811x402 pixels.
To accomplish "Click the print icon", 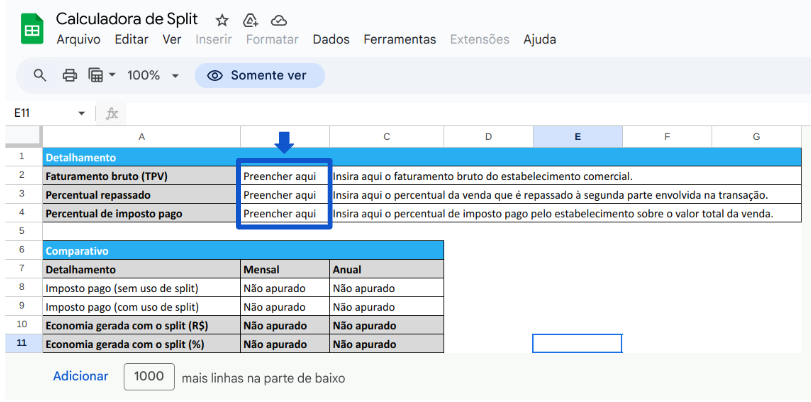I will click(70, 76).
